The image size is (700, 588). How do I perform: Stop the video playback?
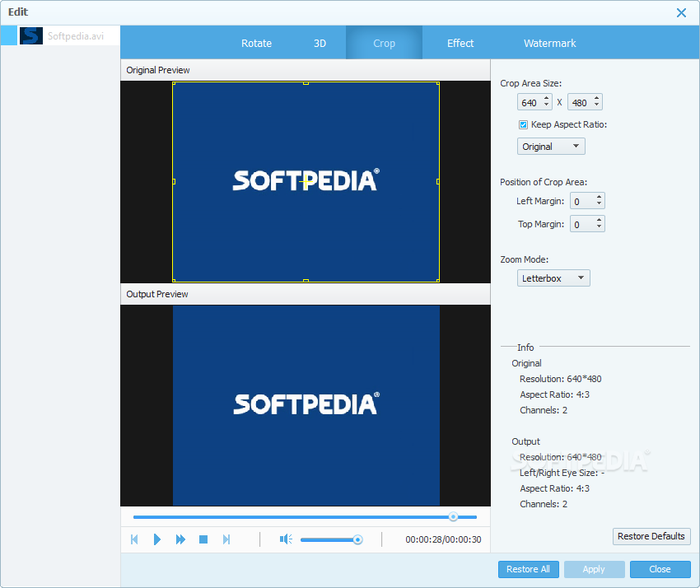203,539
